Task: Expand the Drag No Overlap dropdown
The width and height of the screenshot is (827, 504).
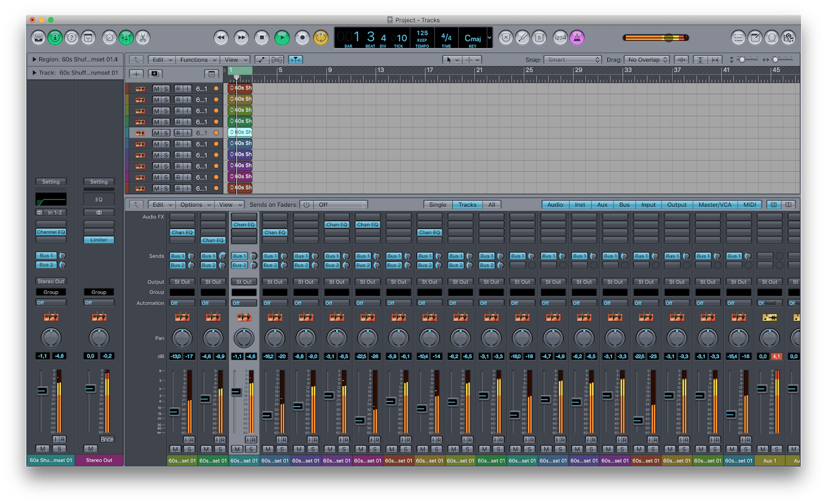Action: [x=646, y=59]
